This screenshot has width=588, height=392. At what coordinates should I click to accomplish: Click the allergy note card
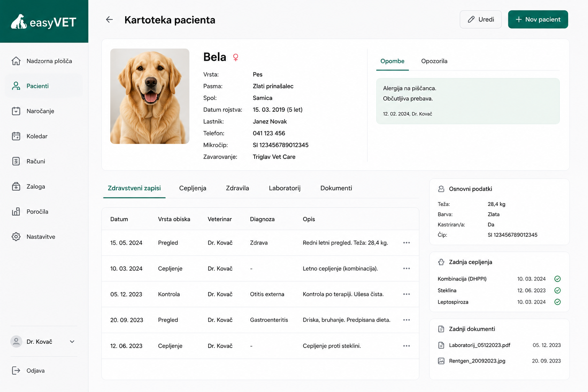click(468, 101)
